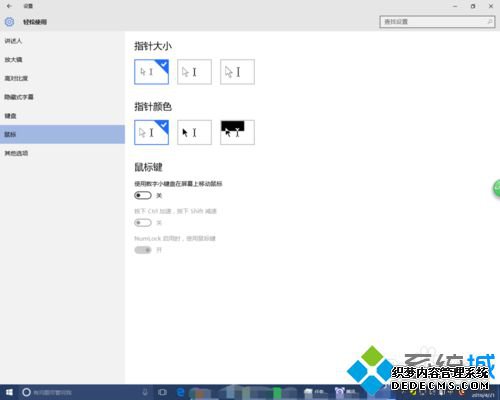Screen dimensions: 500x400
Task: Click the green floating circle at the right edge
Action: [x=497, y=188]
